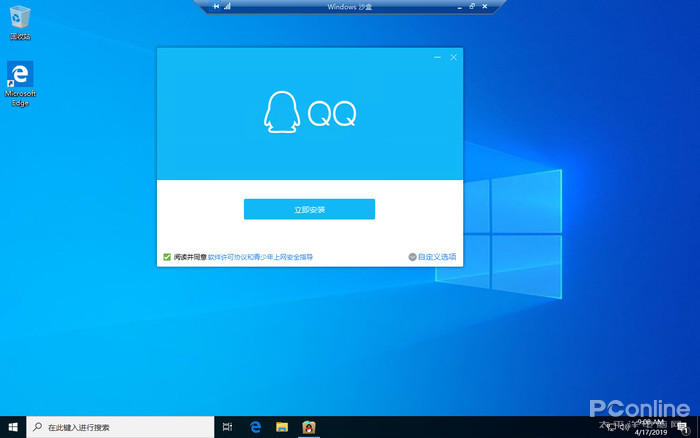Open the Windows Start menu
This screenshot has width=700, height=438.
click(13, 427)
